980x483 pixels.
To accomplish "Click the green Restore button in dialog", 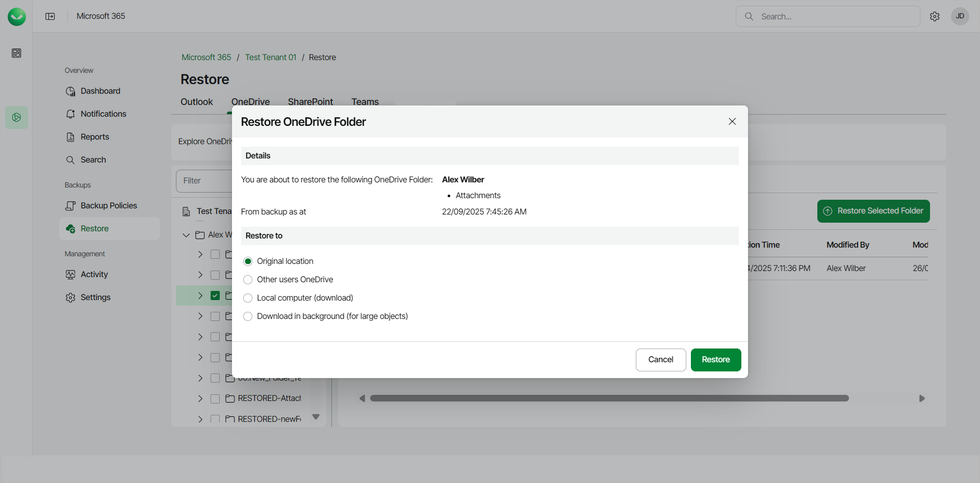I will [x=715, y=360].
